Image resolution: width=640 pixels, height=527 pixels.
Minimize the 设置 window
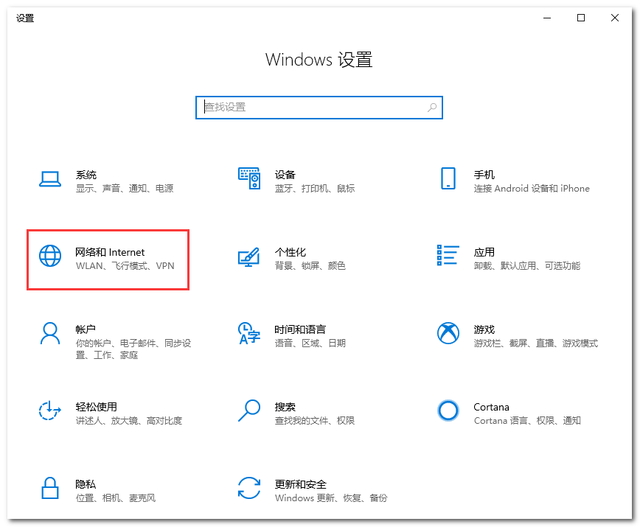[547, 18]
